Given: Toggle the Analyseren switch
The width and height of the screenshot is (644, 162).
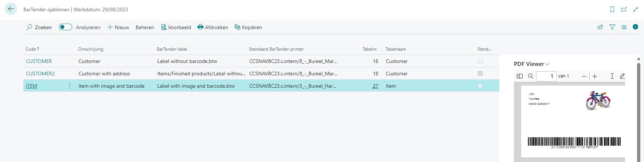Looking at the screenshot, I should (66, 27).
